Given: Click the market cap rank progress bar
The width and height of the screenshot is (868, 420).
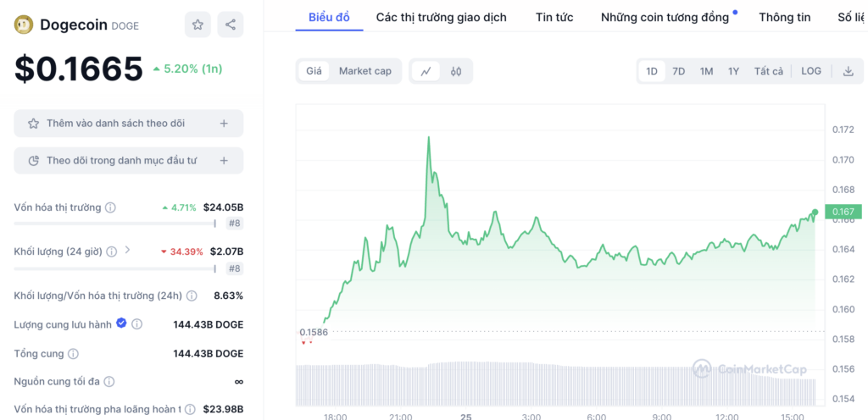Looking at the screenshot, I should click(114, 224).
